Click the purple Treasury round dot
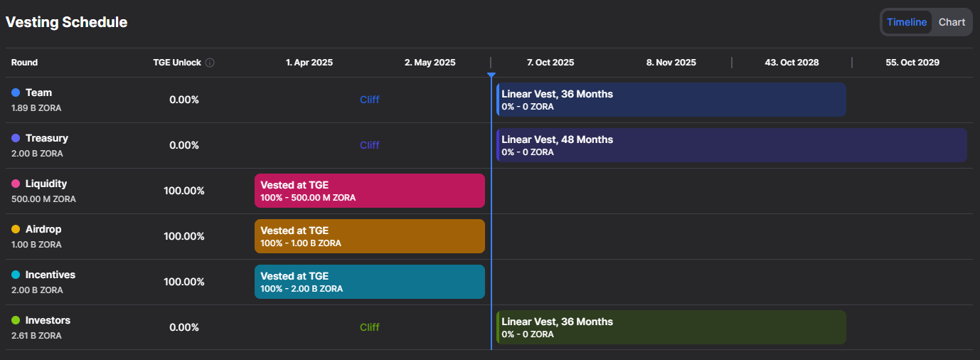This screenshot has height=360, width=980. coord(16,139)
